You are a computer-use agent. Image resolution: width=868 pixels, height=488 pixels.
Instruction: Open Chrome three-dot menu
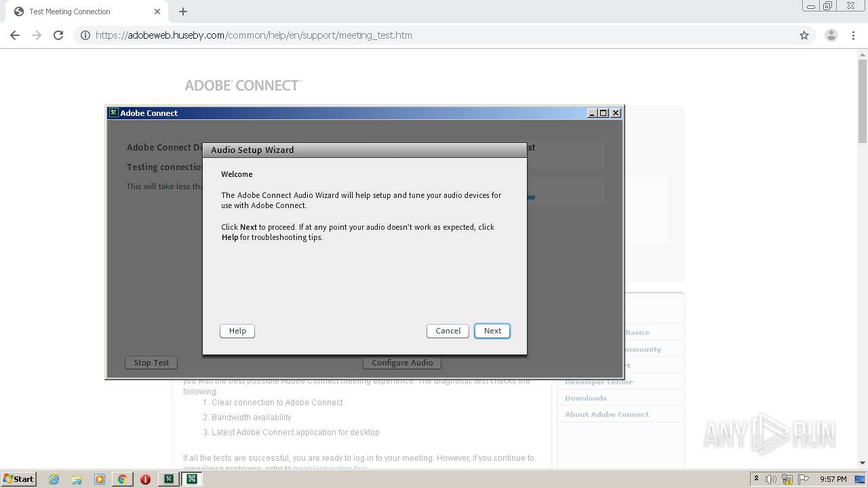[854, 35]
